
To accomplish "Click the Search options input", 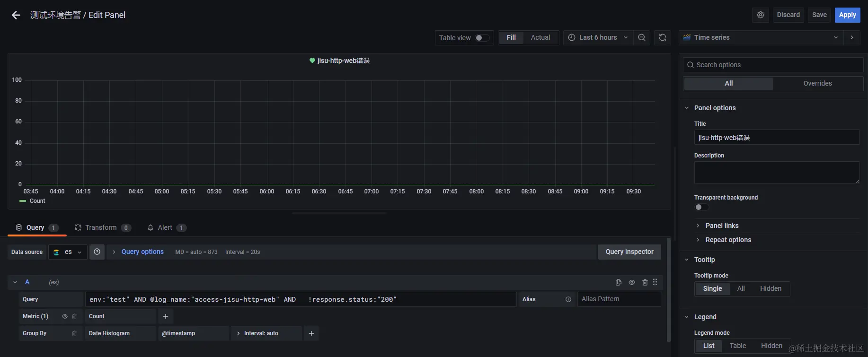I will tap(773, 65).
